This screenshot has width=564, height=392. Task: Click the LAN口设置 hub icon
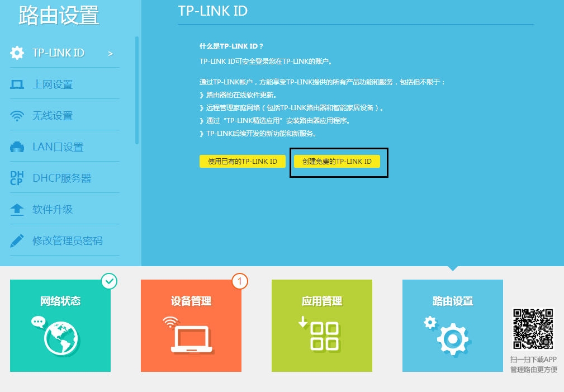click(x=17, y=146)
